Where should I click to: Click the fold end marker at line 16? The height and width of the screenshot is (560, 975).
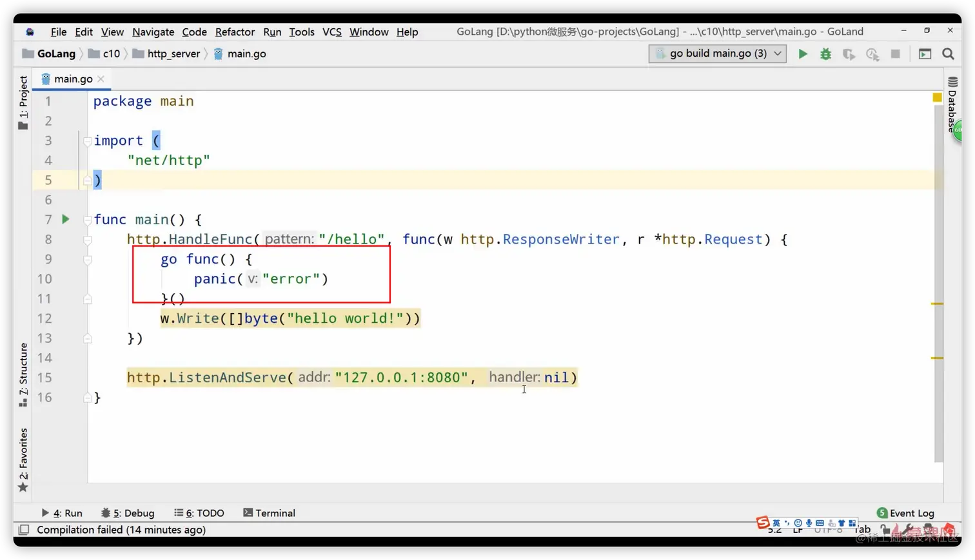(87, 398)
